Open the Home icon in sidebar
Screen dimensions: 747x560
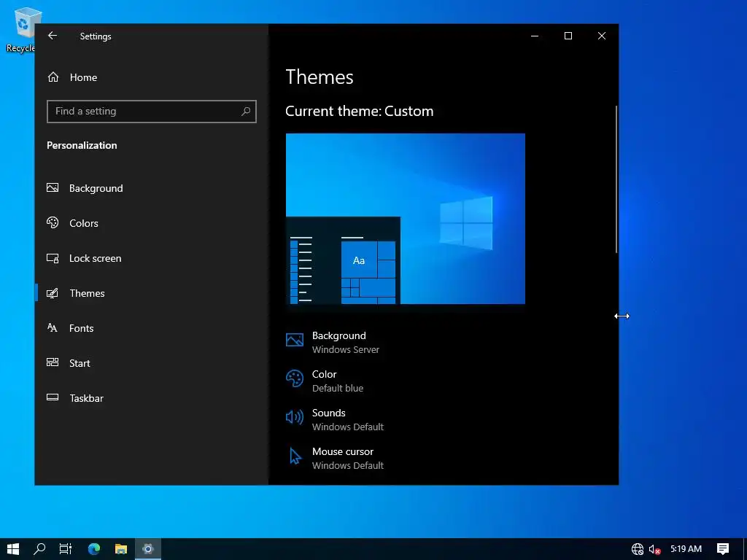53,77
